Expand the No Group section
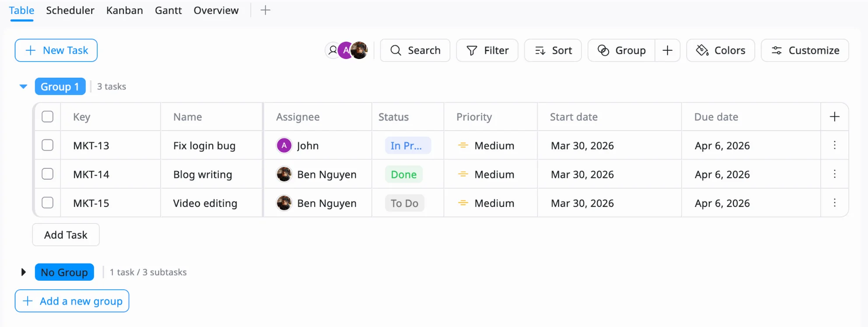 click(24, 272)
